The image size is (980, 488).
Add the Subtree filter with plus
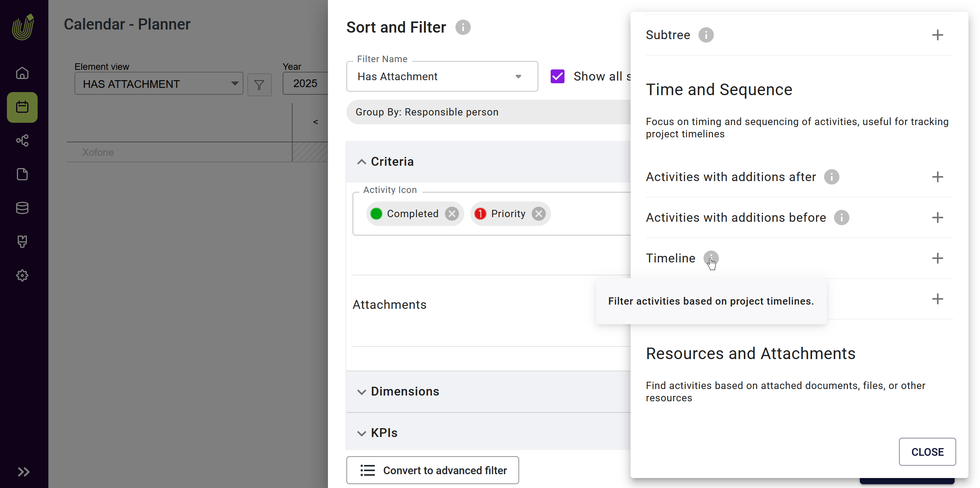(x=937, y=35)
